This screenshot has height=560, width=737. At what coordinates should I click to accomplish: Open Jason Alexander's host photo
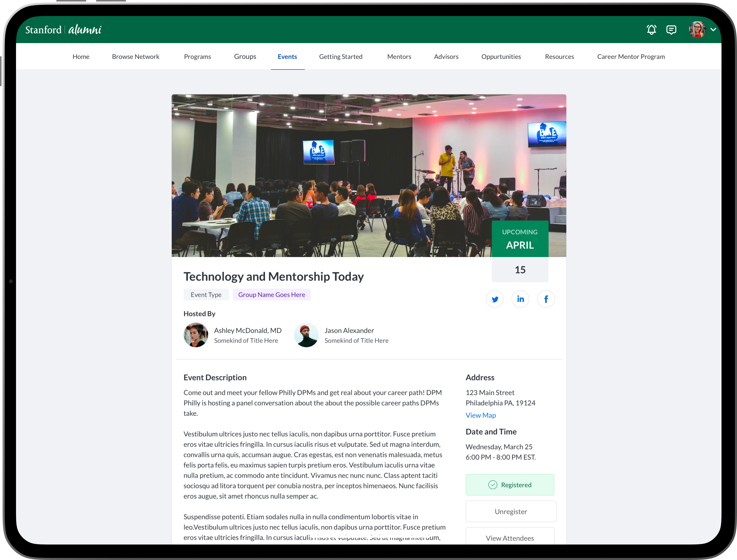pos(306,335)
